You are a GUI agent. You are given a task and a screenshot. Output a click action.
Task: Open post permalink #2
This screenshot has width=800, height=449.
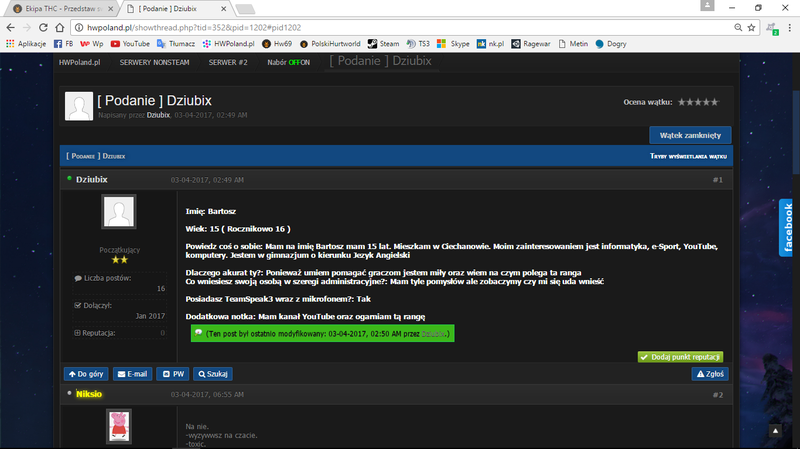717,395
